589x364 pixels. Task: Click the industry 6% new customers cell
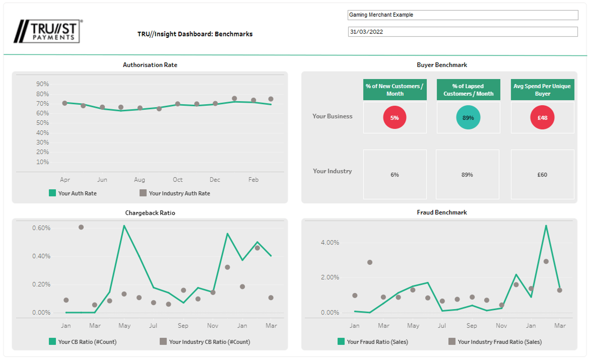click(395, 175)
